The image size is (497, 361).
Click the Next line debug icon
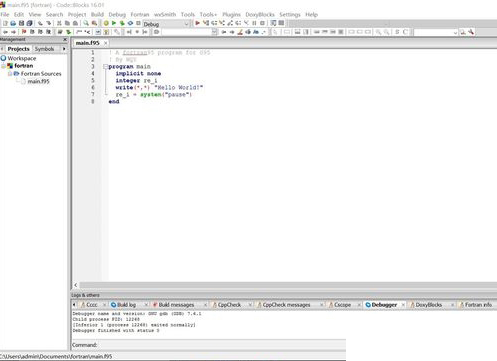tap(214, 23)
